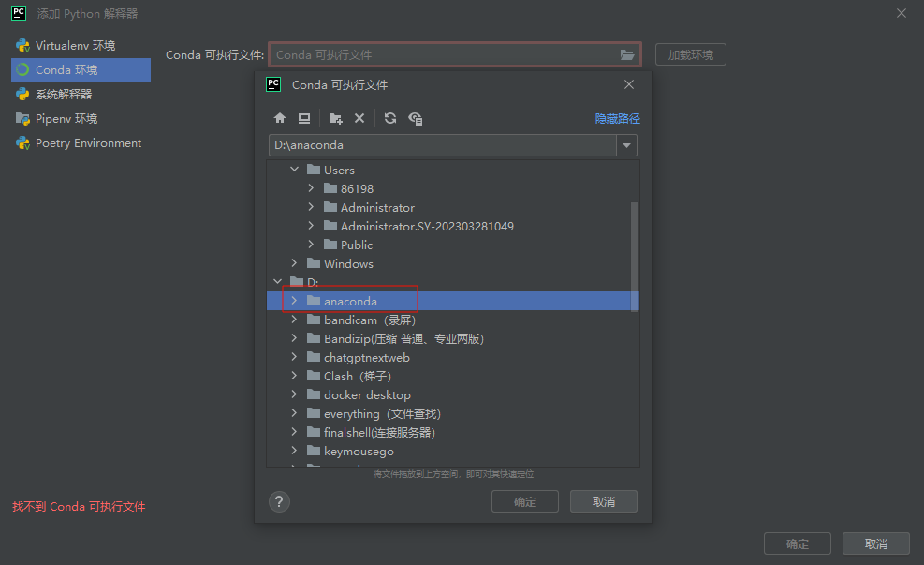
Task: Delete selected item with X toolbar icon
Action: coord(359,118)
